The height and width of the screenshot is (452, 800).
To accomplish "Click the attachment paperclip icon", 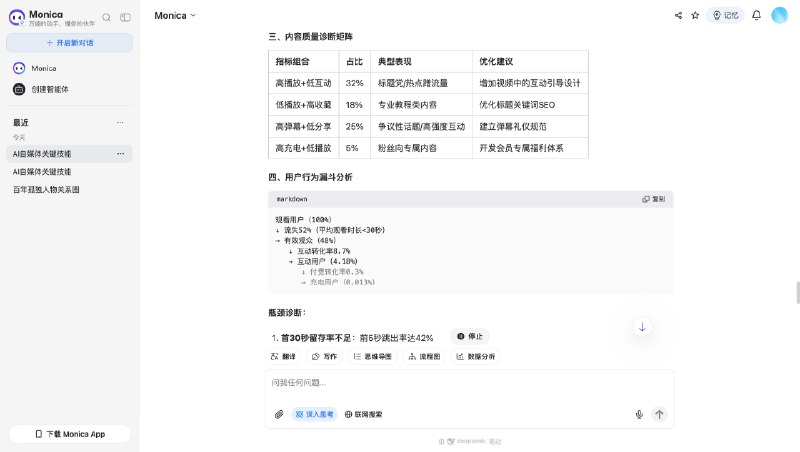I will pyautogui.click(x=279, y=414).
